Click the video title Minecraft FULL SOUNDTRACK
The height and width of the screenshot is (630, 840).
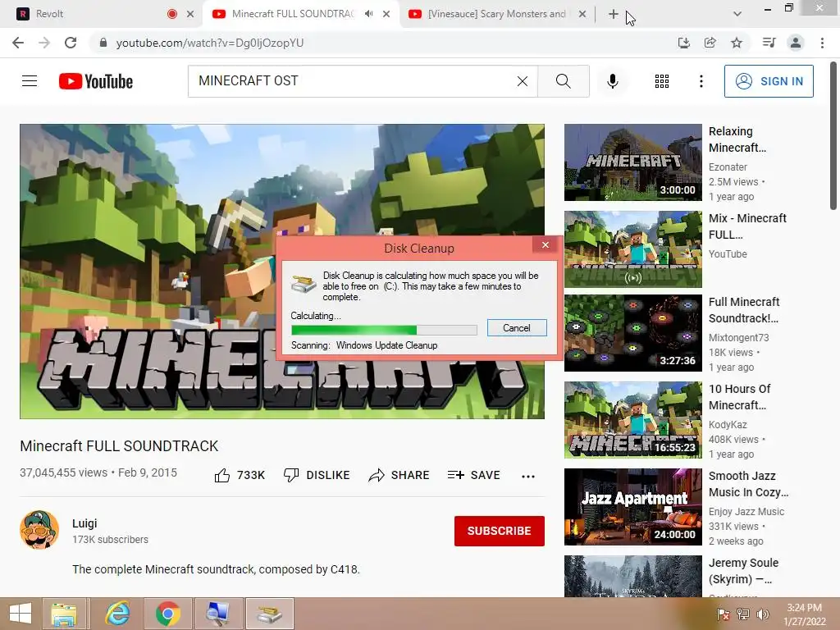(119, 445)
